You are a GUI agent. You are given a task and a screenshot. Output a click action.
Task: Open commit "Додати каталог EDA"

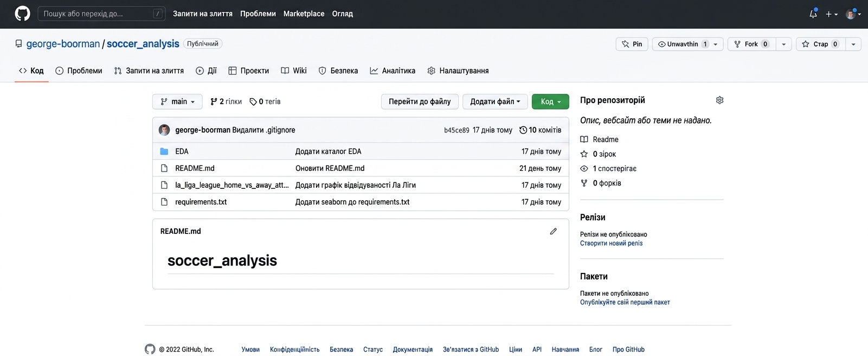328,151
